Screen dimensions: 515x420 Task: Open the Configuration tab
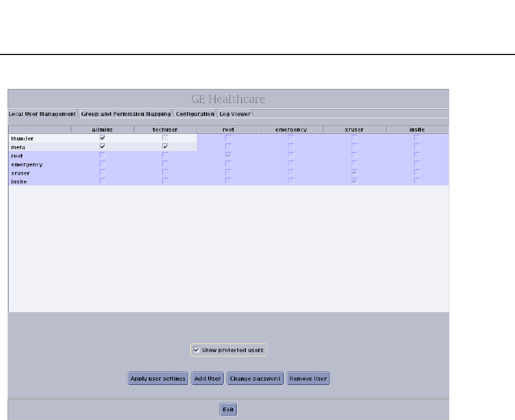coord(195,114)
